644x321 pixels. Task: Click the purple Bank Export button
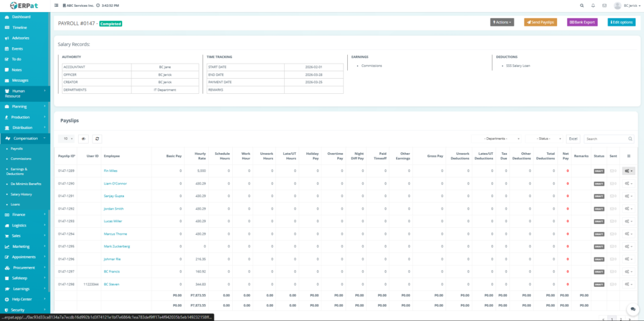point(582,22)
